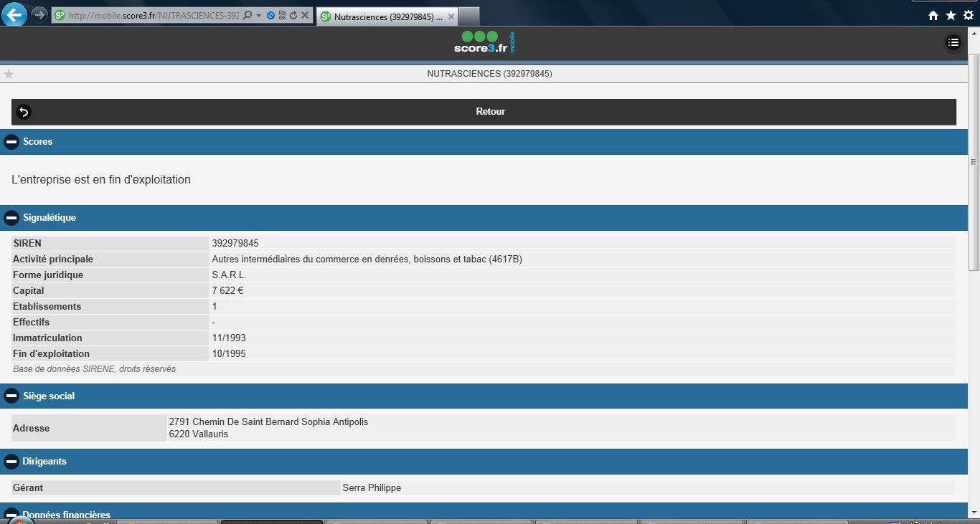Open the address bar autocomplete dropdown arrow
Screen dimensions: 980x524
(258, 15)
